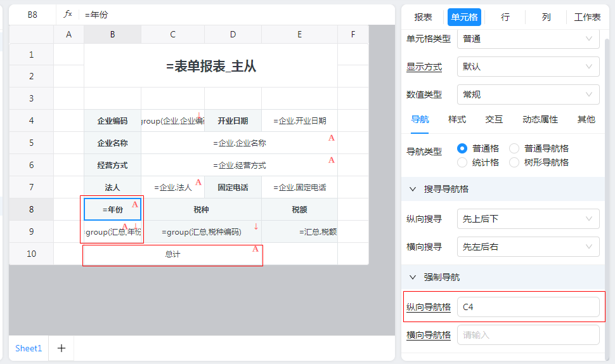The image size is (615, 364).
Task: Select the 普通格 radio button
Action: click(x=462, y=148)
